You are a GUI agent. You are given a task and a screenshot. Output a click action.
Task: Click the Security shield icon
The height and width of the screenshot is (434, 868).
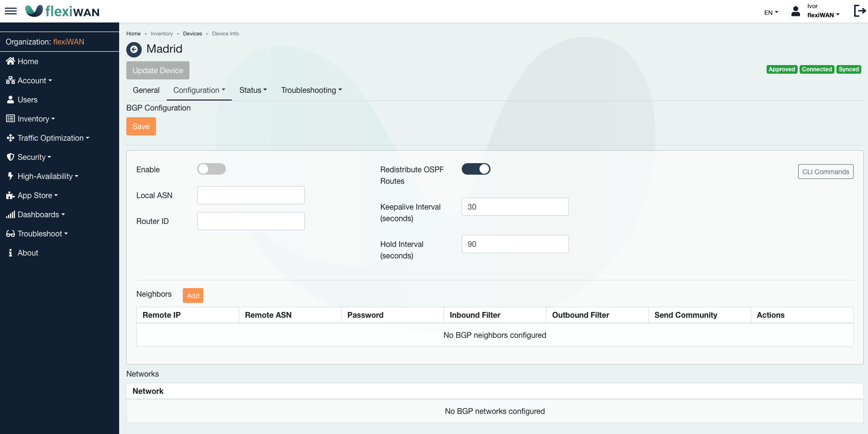pyautogui.click(x=10, y=157)
